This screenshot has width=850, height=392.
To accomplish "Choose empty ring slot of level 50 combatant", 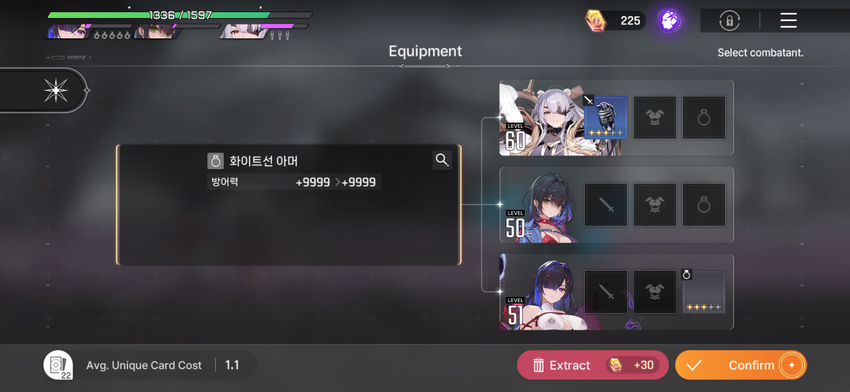I will pos(704,205).
